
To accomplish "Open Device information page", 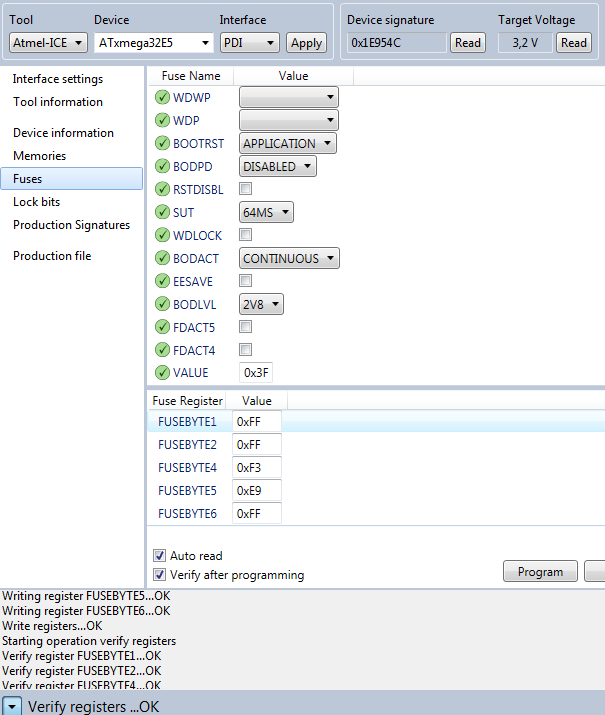I will click(63, 133).
